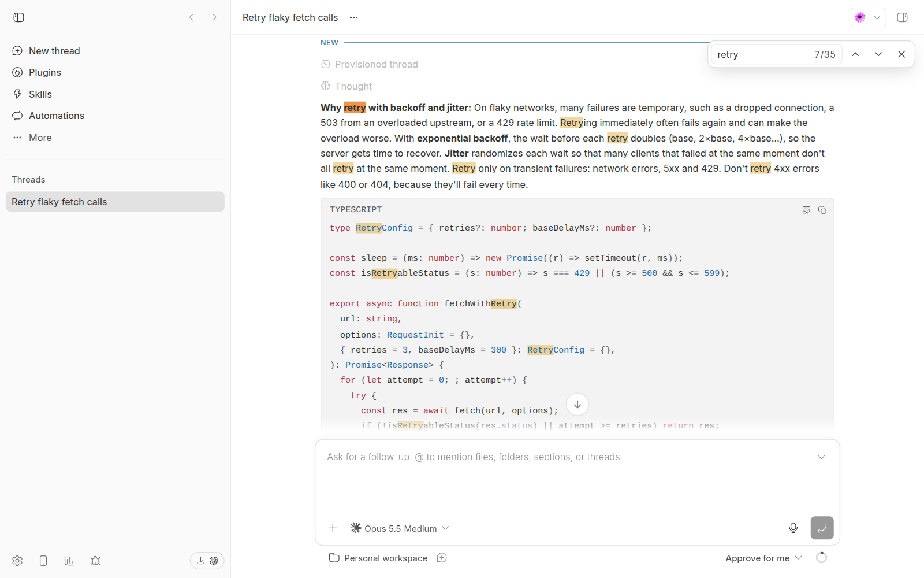Click the scroll-to-bottom arrow button
The image size is (924, 578).
[x=577, y=404]
